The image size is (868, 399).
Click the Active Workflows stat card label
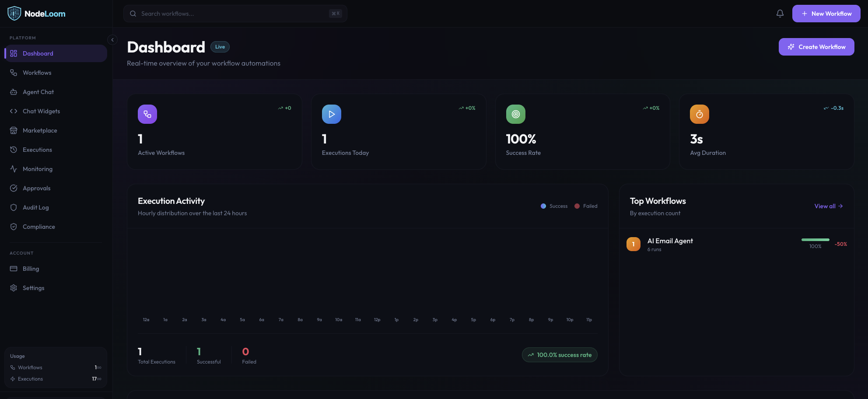[161, 153]
